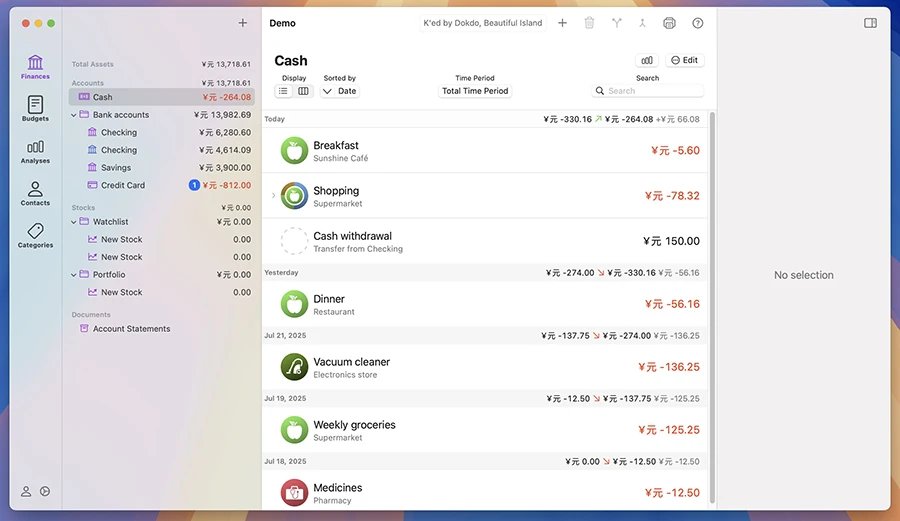Open the Sorted by Date dropdown
The image size is (900, 521).
click(339, 91)
